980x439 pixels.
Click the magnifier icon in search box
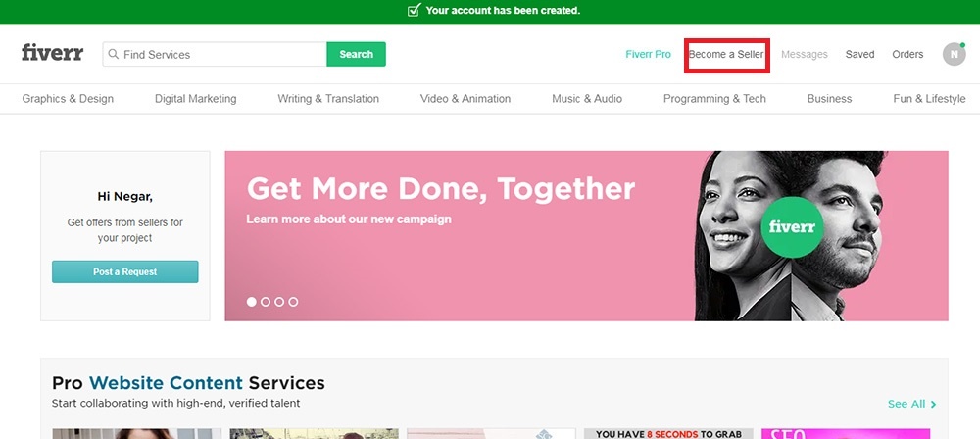(113, 55)
